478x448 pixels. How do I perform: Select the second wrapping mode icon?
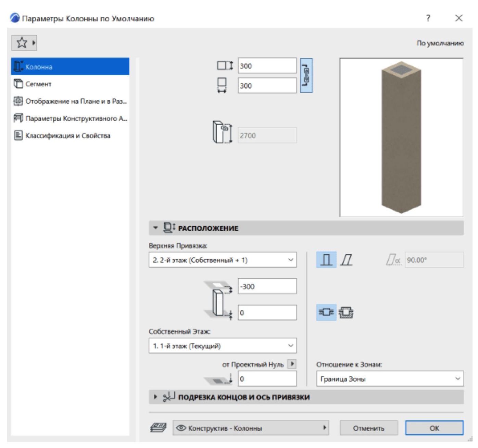click(x=346, y=312)
